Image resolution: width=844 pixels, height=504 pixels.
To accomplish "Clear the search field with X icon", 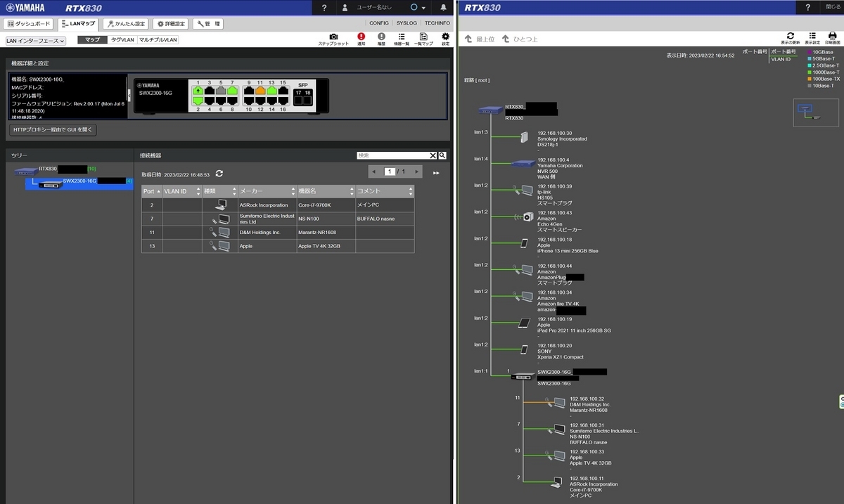I will 433,155.
